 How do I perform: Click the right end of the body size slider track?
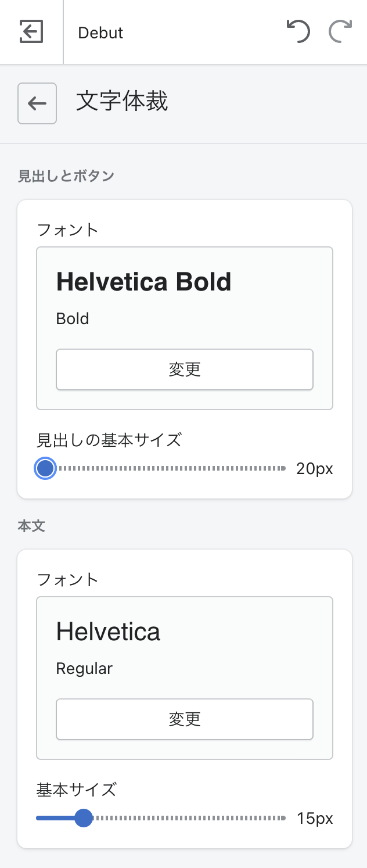click(283, 818)
